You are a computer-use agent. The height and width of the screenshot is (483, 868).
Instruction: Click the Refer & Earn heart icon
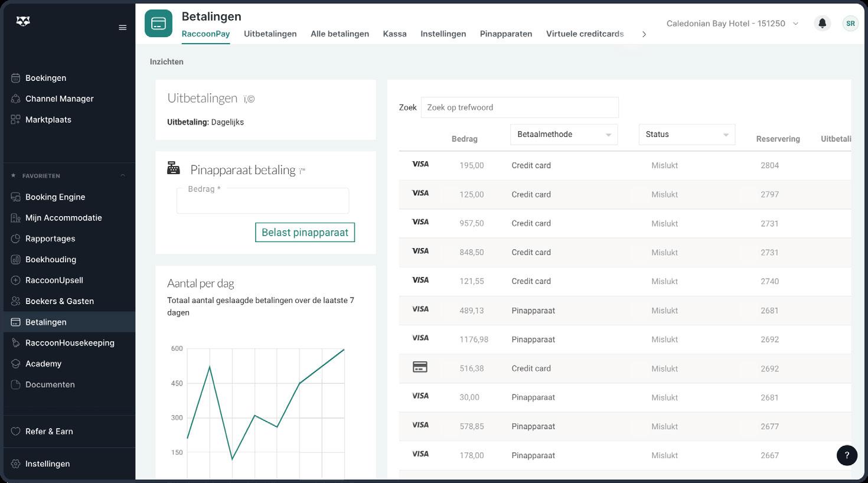coord(16,431)
